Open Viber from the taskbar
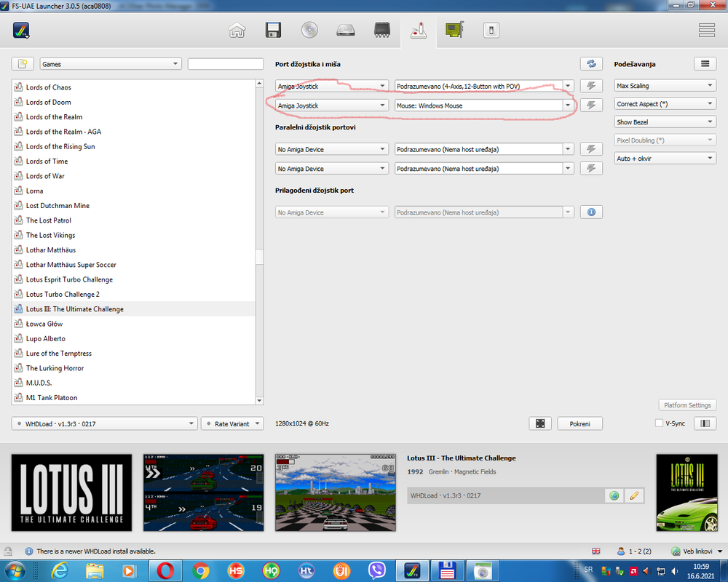This screenshot has width=728, height=582. pyautogui.click(x=376, y=570)
